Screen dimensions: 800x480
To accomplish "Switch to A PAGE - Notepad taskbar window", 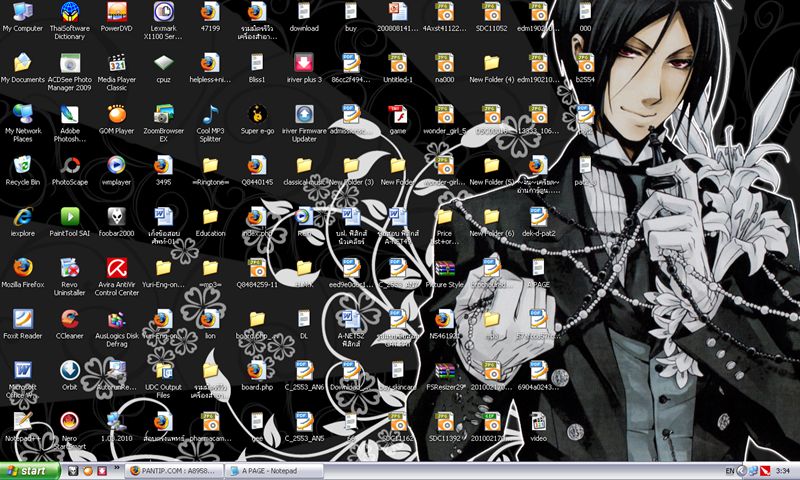I will [x=274, y=471].
